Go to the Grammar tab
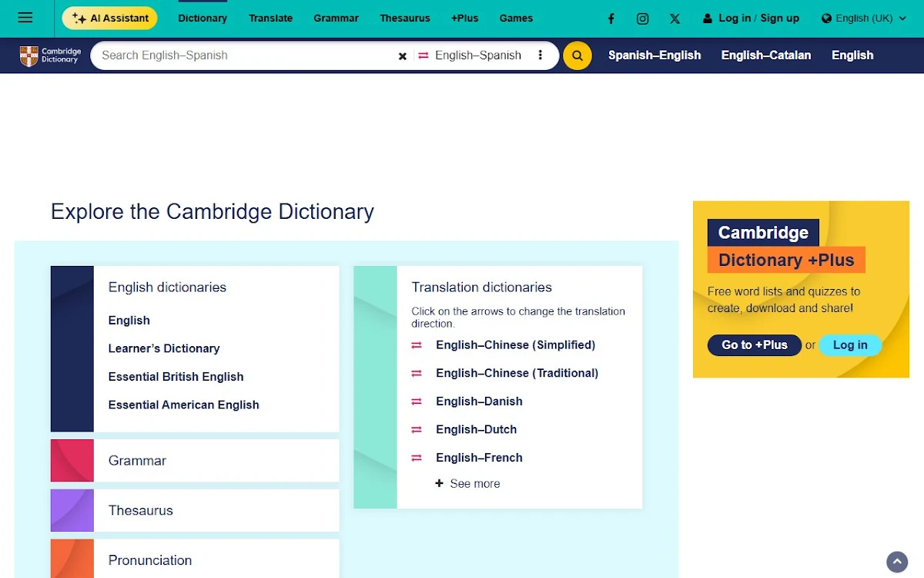Viewport: 924px width, 578px height. tap(336, 18)
